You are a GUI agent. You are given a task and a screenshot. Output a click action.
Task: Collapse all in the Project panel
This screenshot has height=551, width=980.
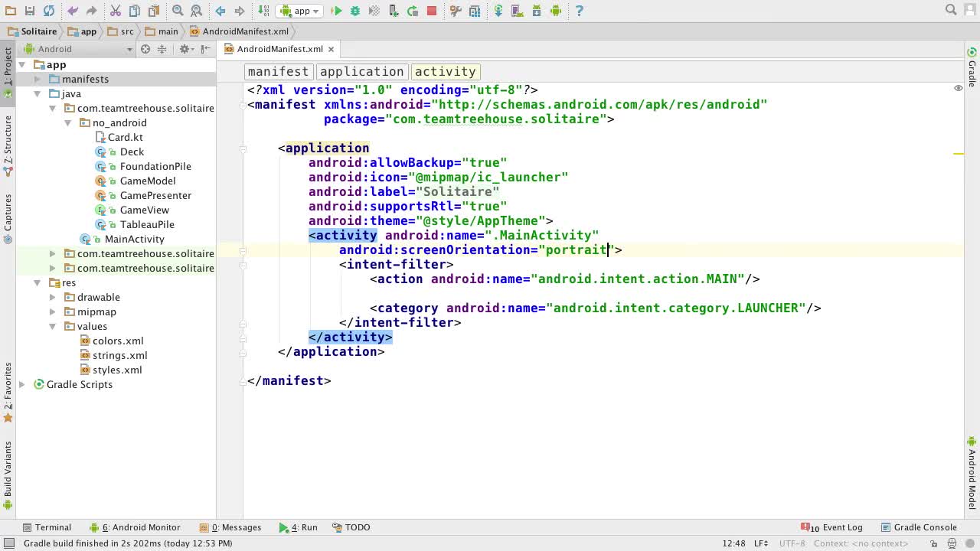162,49
